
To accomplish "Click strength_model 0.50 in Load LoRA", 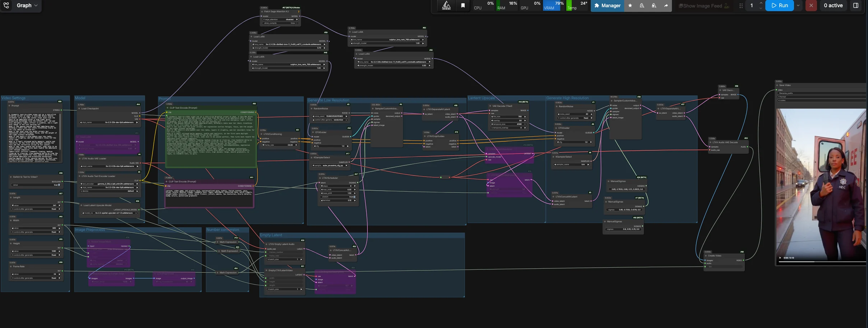I will pyautogui.click(x=393, y=65).
